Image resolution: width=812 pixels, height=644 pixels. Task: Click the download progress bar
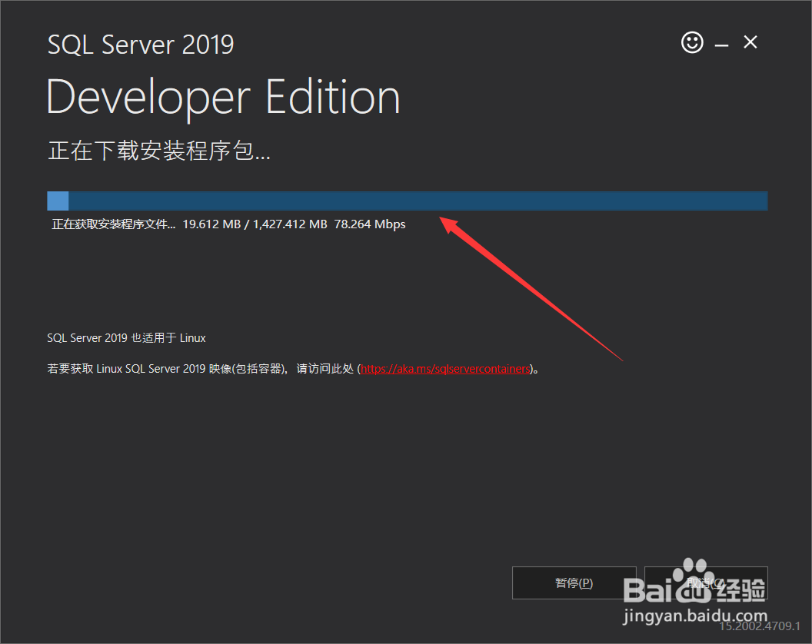pos(407,201)
